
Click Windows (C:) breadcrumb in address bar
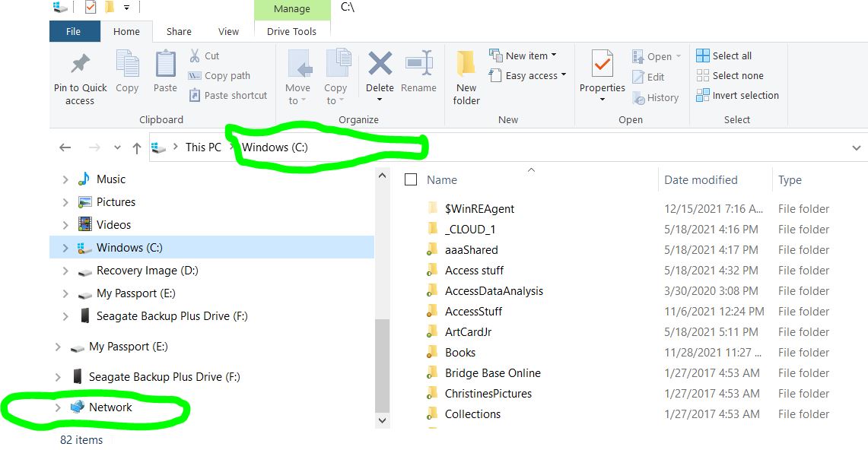[275, 147]
